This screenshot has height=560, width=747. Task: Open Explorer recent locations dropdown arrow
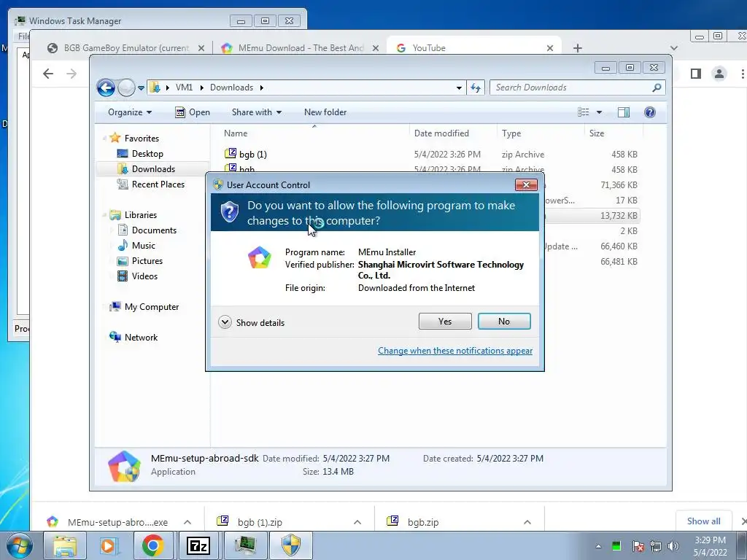click(x=141, y=88)
